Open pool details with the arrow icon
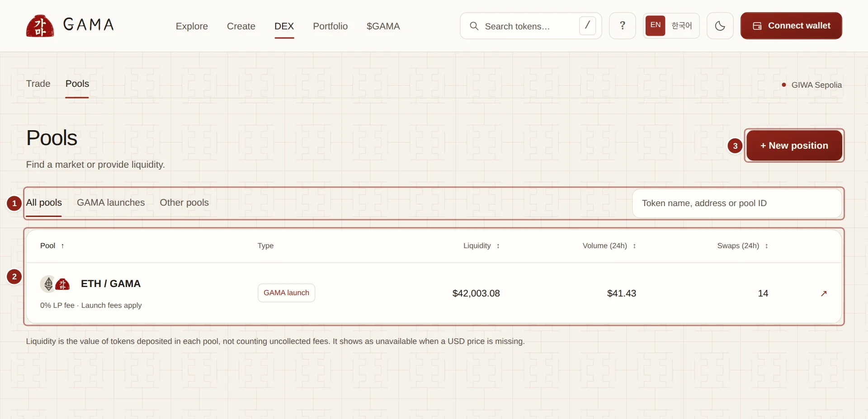The height and width of the screenshot is (419, 868). (824, 293)
